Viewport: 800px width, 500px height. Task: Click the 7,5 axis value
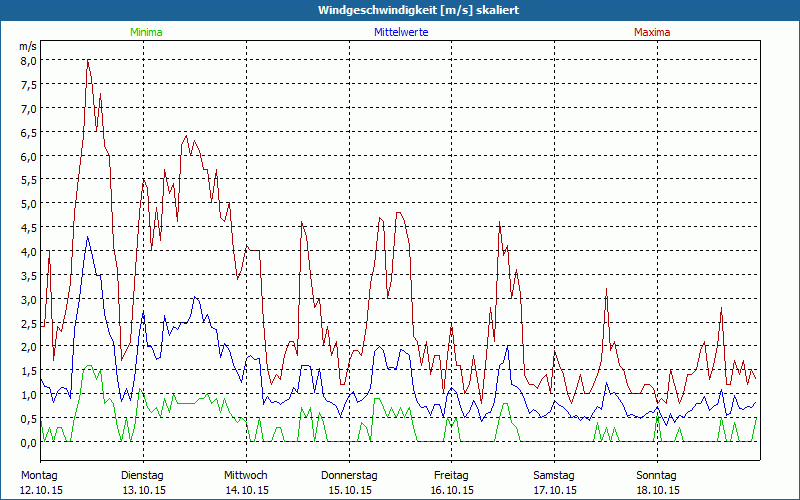coord(29,85)
